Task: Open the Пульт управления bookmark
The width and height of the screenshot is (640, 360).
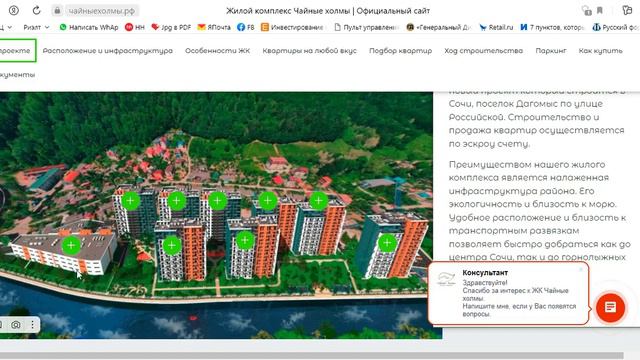Action: pyautogui.click(x=367, y=27)
